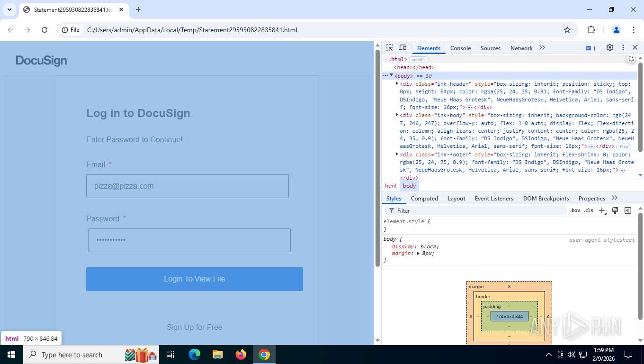The height and width of the screenshot is (364, 644).
Task: Focus the Email input field
Action: click(188, 186)
